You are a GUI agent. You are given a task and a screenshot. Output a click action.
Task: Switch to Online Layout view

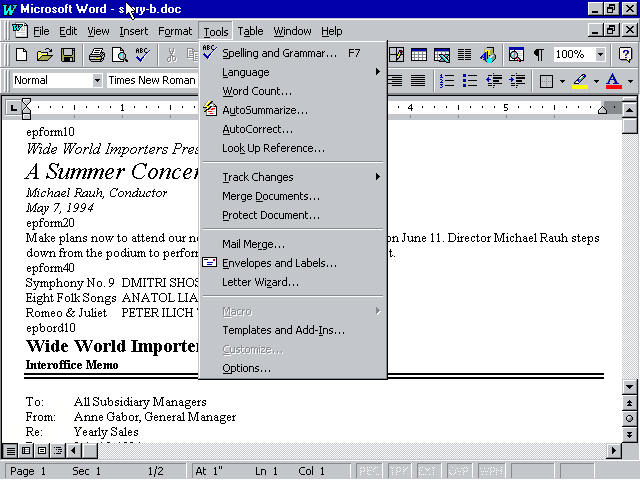point(27,451)
